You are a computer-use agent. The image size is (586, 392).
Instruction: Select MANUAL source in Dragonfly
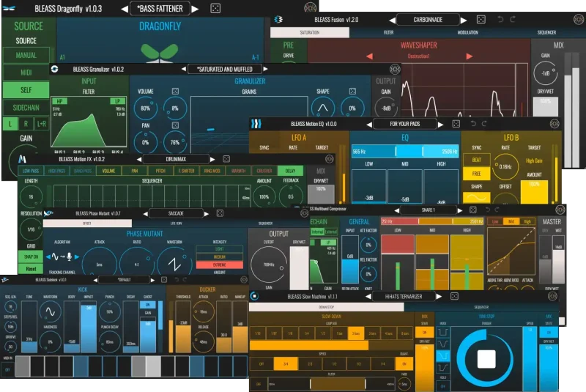pos(26,55)
